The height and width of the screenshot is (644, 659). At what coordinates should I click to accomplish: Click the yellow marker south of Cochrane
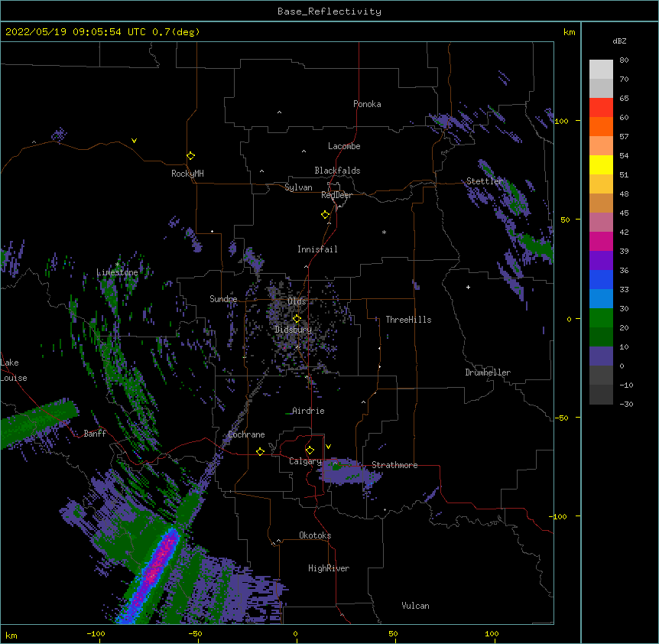pos(260,451)
